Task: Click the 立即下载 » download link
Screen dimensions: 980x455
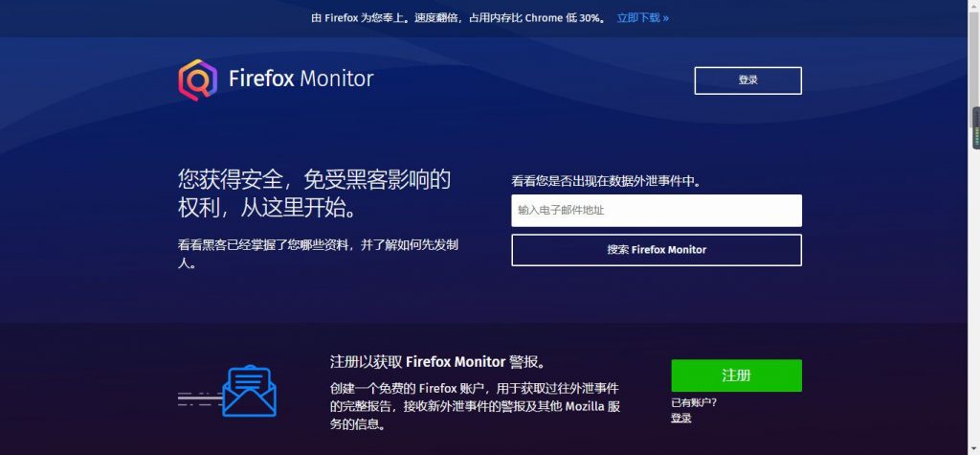Action: [x=642, y=17]
